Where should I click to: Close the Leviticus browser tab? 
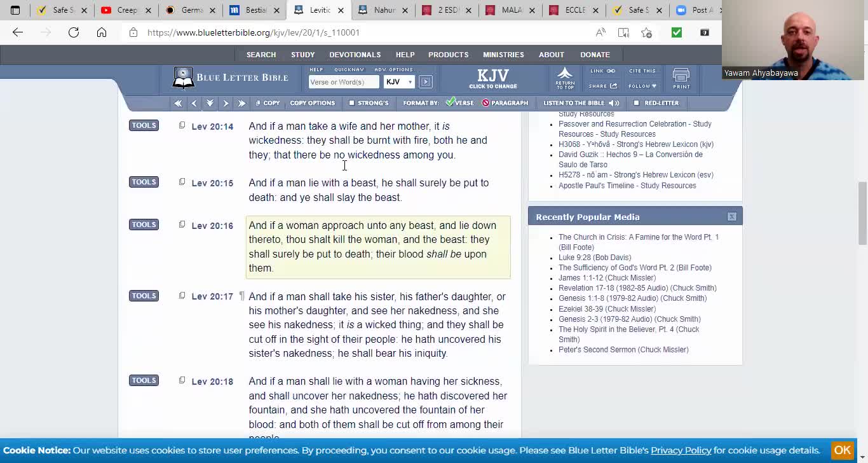(x=341, y=10)
